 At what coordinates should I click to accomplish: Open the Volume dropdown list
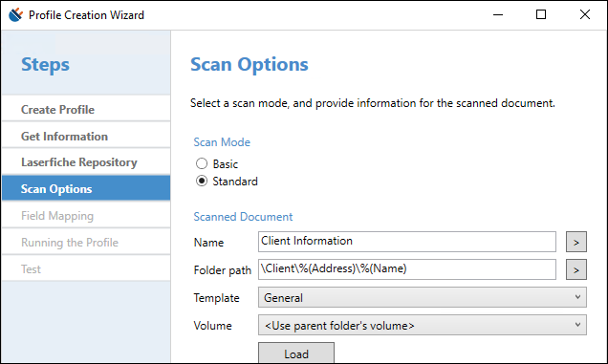coord(423,325)
